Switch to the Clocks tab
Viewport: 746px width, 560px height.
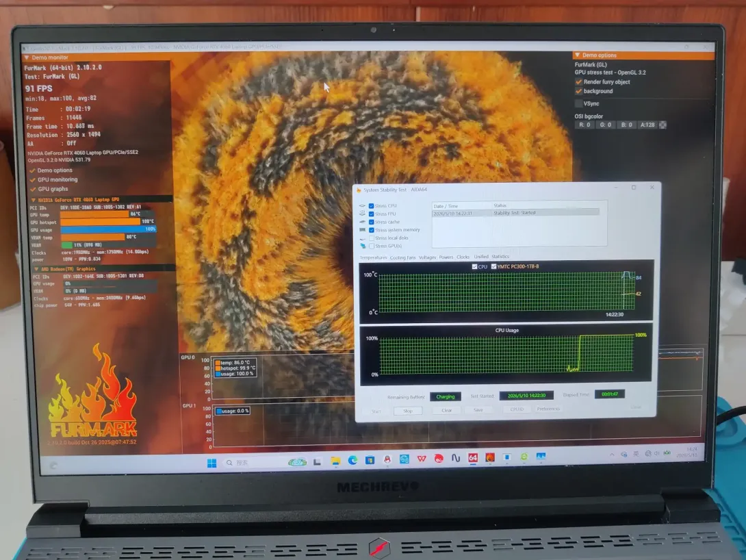pyautogui.click(x=463, y=257)
